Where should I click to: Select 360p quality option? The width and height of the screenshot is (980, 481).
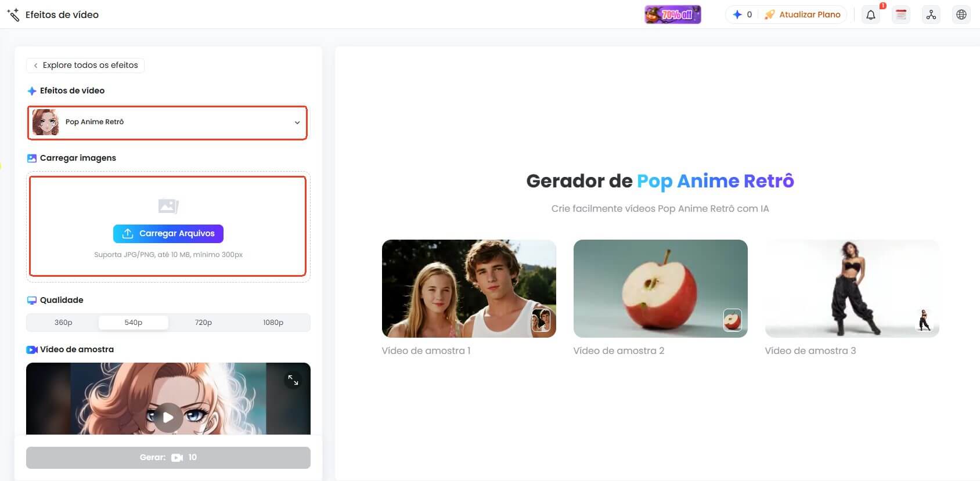pyautogui.click(x=63, y=323)
